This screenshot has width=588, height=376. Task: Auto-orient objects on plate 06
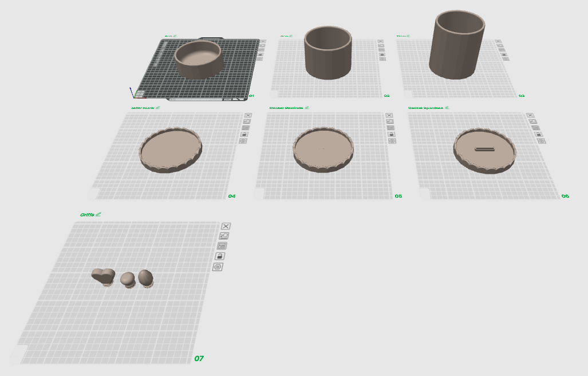[532, 121]
